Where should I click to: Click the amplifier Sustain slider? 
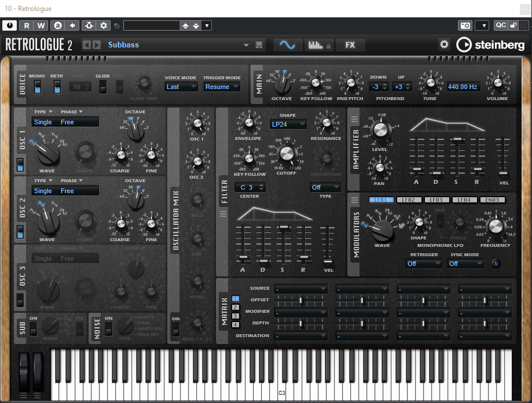coord(457,139)
